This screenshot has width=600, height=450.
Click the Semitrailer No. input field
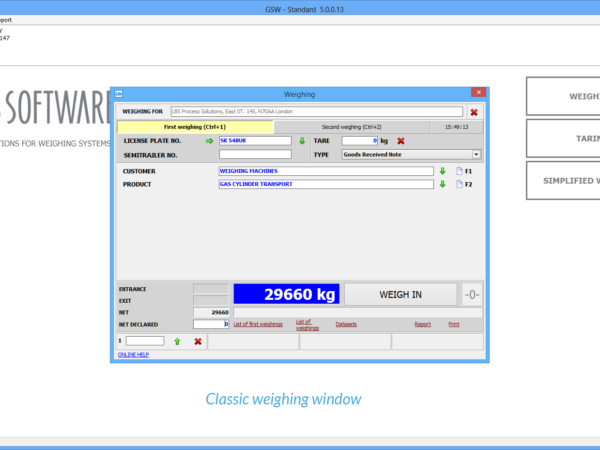(x=255, y=155)
